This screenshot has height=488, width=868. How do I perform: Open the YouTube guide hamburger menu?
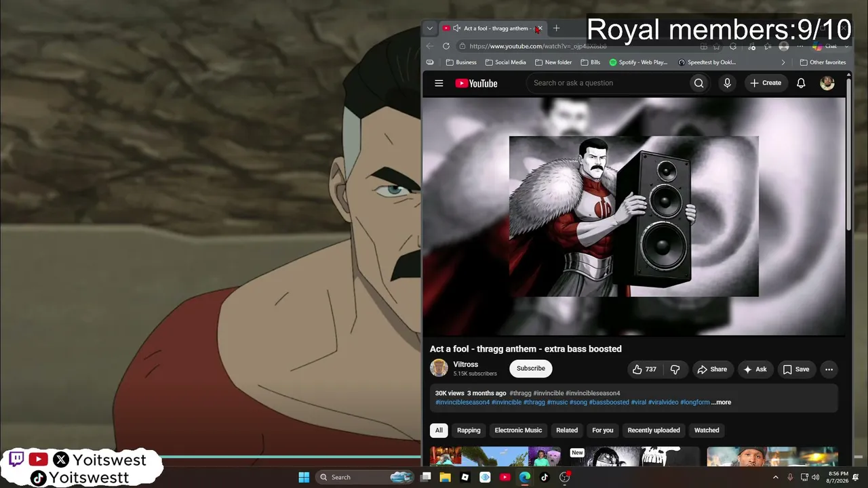click(x=439, y=83)
